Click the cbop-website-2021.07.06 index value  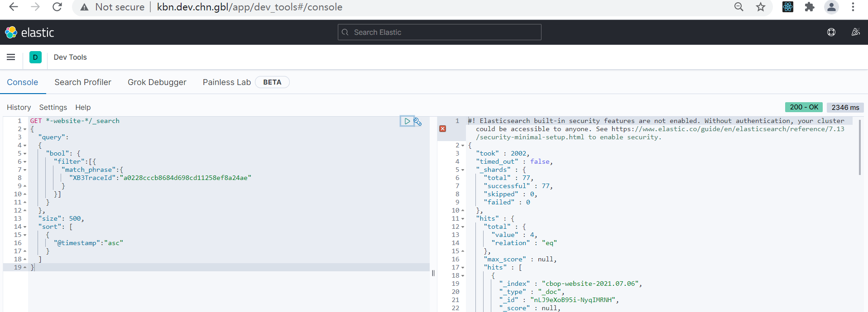pos(590,284)
